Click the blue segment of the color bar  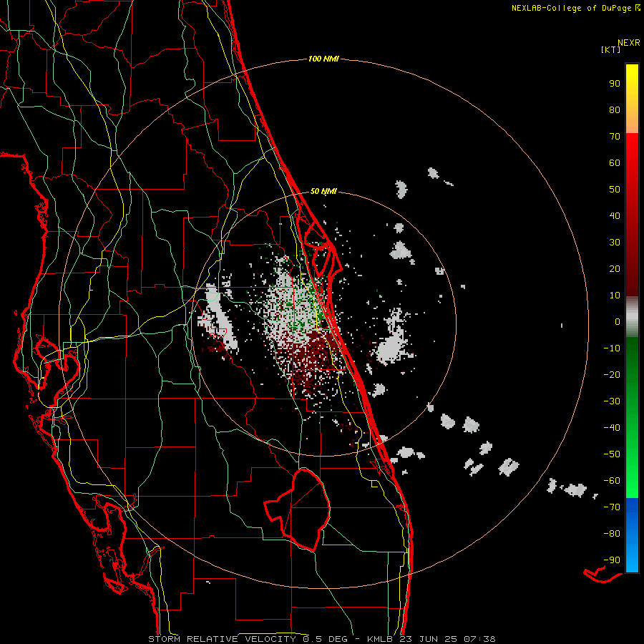point(632,535)
